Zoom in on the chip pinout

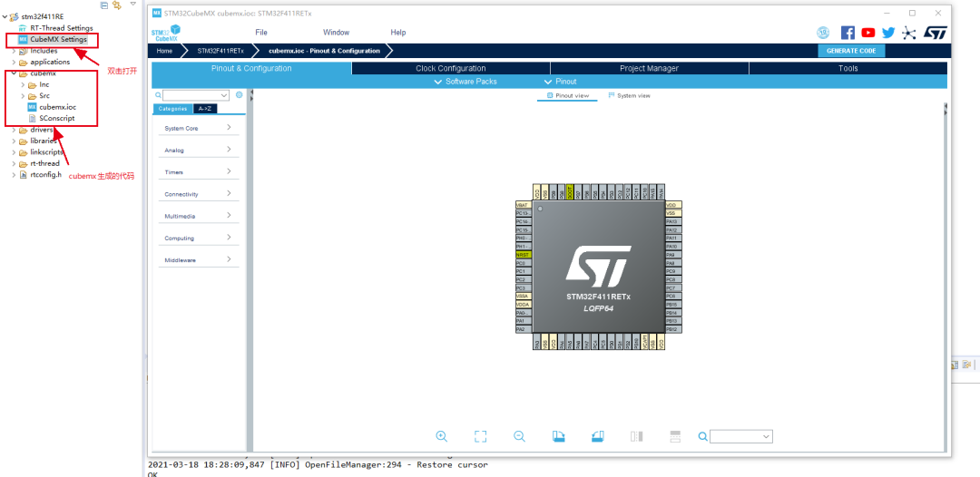[441, 436]
